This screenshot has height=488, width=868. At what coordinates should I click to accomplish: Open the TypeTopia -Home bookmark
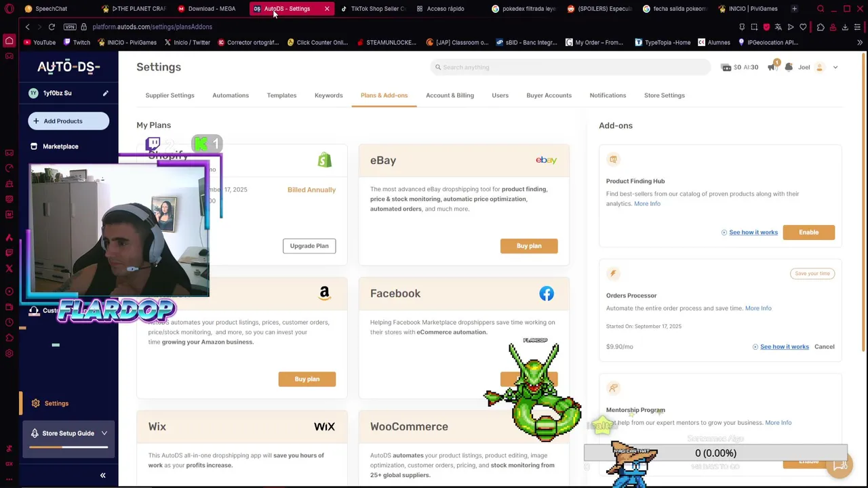click(663, 43)
